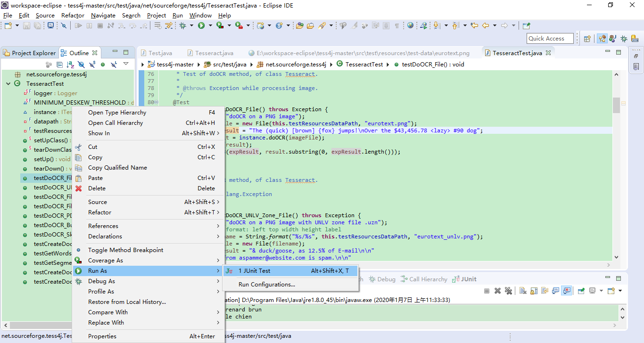Image resolution: width=644 pixels, height=343 pixels.
Task: Toggle Scroll Lock in Console toolbar
Action: pyautogui.click(x=534, y=291)
